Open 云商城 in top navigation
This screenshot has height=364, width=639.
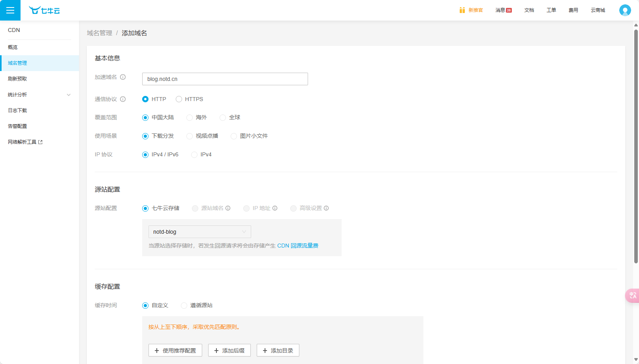click(x=598, y=10)
